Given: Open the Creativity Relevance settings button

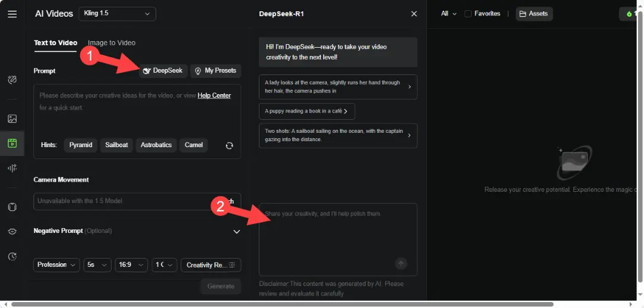Looking at the screenshot, I should pyautogui.click(x=210, y=265).
